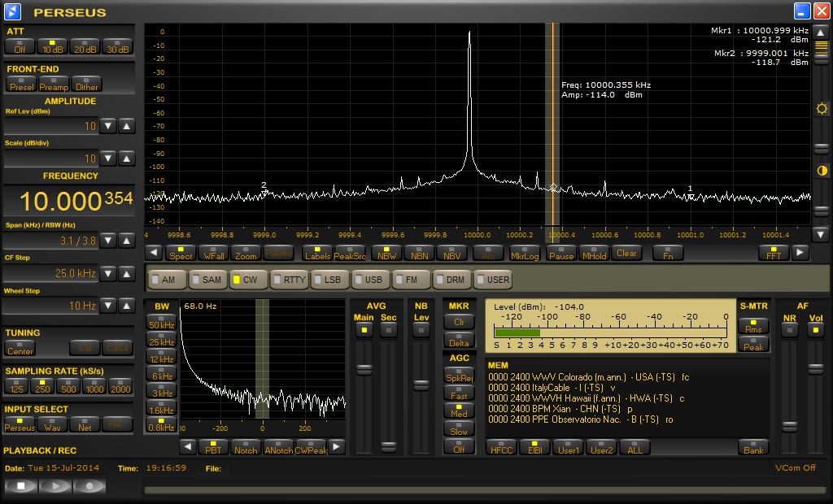Enable the marker Delta mode
Image resolution: width=833 pixels, height=504 pixels.
point(459,340)
